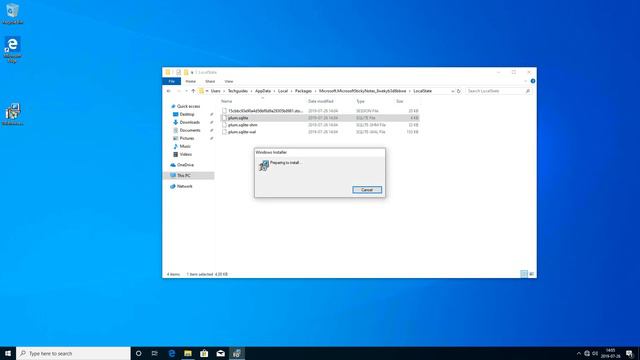The image size is (640, 360).
Task: Select the installer desktop icon below Edge
Action: pyautogui.click(x=12, y=114)
